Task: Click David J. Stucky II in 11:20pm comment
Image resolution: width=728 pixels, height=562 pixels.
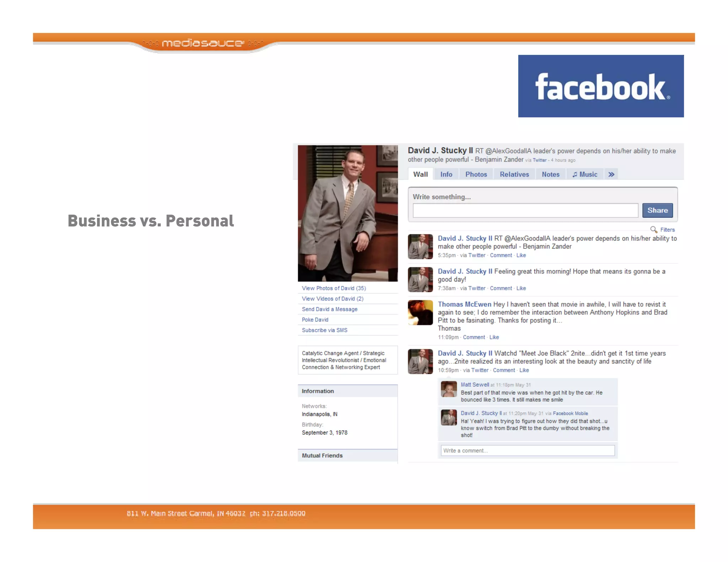Action: pos(481,413)
